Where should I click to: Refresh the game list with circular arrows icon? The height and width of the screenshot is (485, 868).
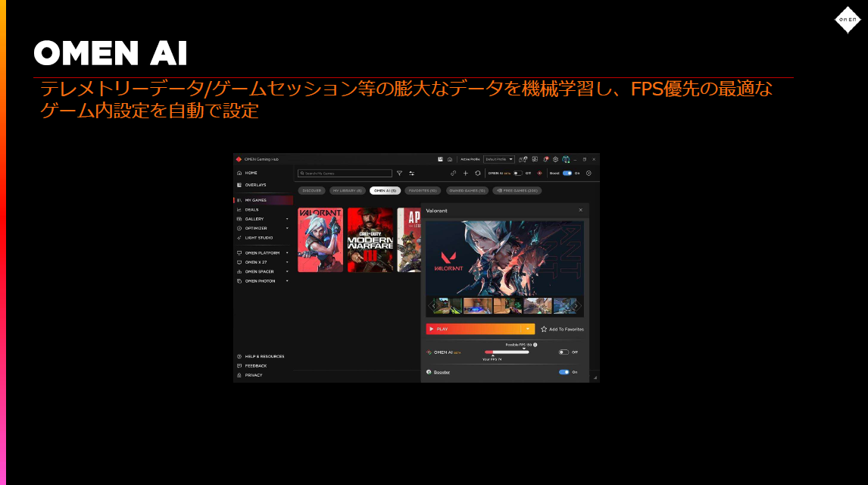click(x=478, y=174)
